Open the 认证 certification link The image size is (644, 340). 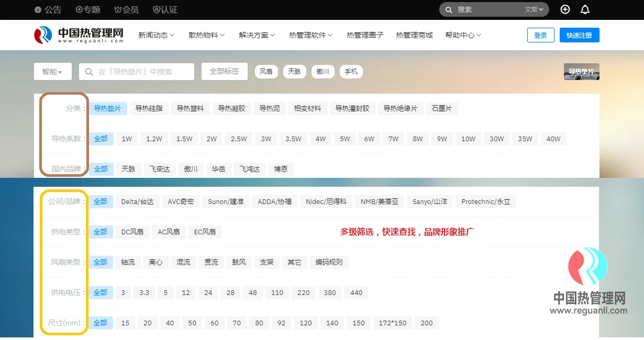tap(165, 9)
